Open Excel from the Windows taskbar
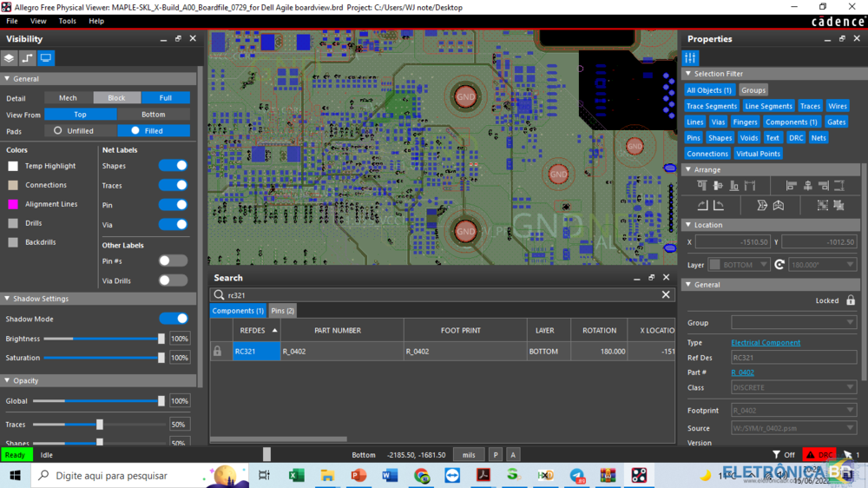Image resolution: width=868 pixels, height=488 pixels. pos(296,475)
